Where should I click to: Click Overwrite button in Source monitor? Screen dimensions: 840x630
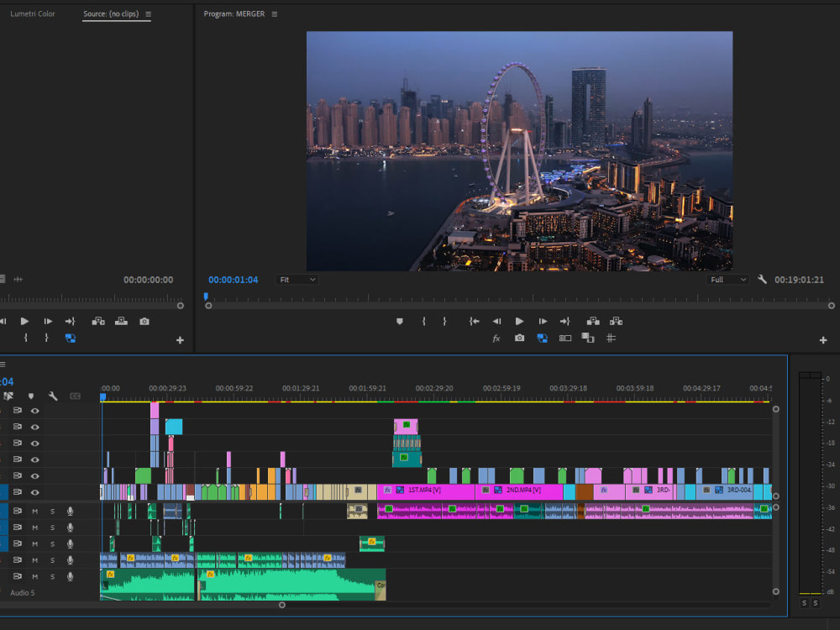[x=121, y=322]
